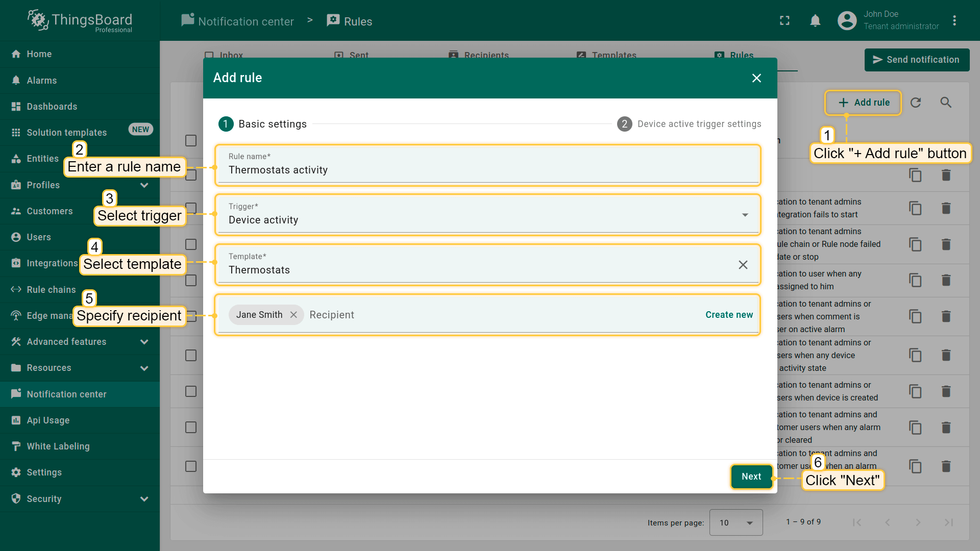Open the user account kebab menu
Image resolution: width=980 pixels, height=551 pixels.
pyautogui.click(x=954, y=21)
